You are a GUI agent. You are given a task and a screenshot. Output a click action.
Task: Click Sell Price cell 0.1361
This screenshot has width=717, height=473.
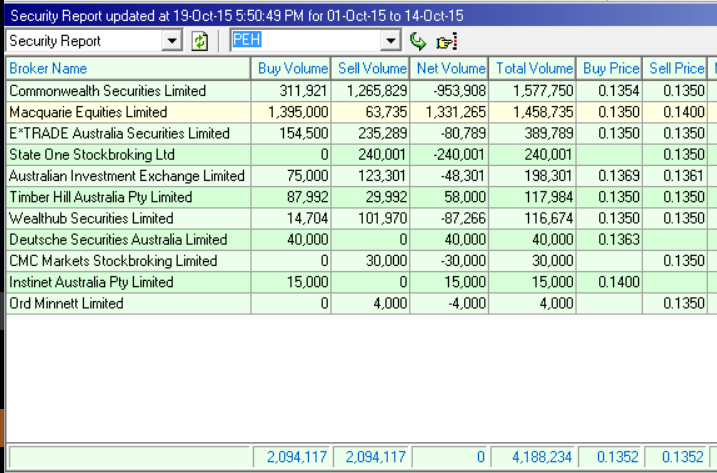pos(675,176)
